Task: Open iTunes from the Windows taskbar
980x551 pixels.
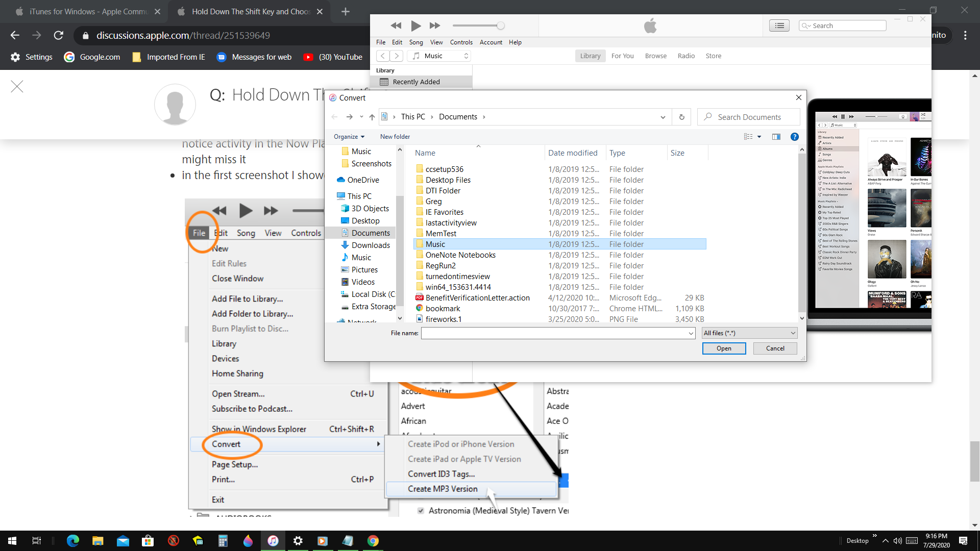Action: tap(273, 541)
